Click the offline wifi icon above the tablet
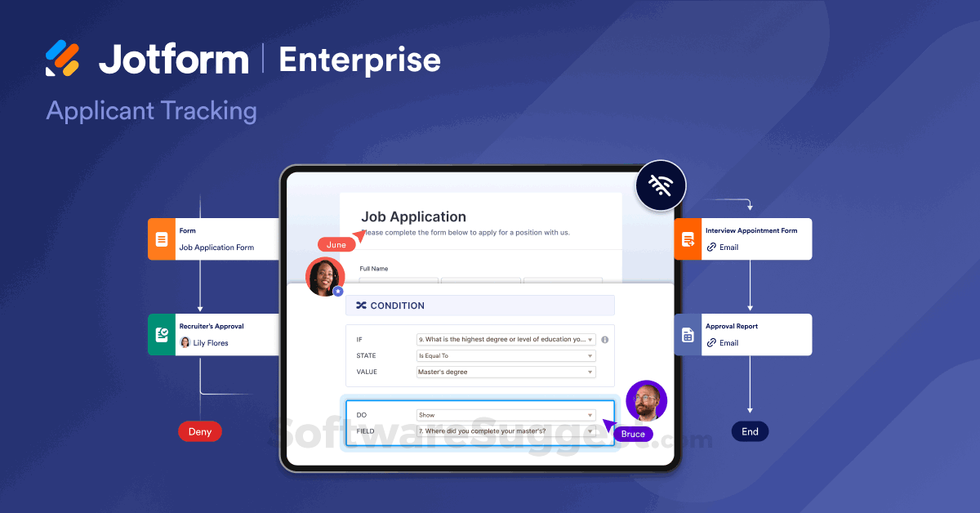 click(661, 185)
